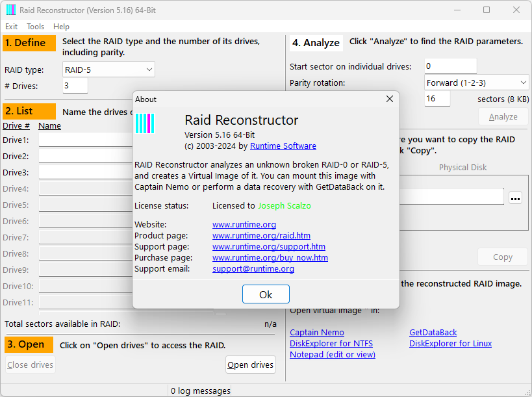The width and height of the screenshot is (532, 397).
Task: Close the Raid Reconstructor main window
Action: [x=516, y=10]
